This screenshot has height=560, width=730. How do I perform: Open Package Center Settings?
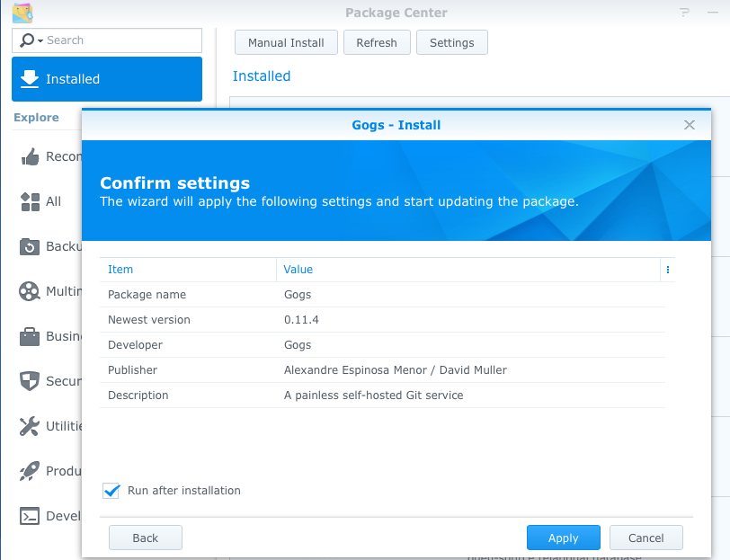(x=452, y=42)
